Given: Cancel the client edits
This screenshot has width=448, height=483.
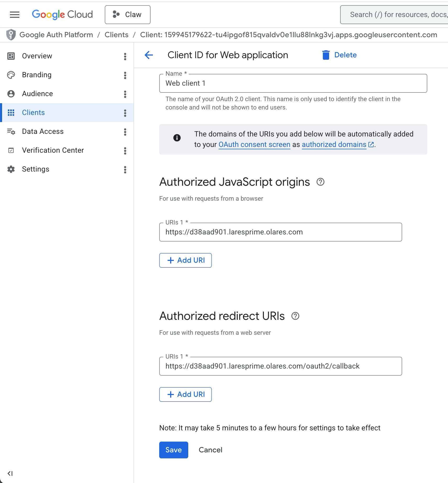Looking at the screenshot, I should click(211, 450).
